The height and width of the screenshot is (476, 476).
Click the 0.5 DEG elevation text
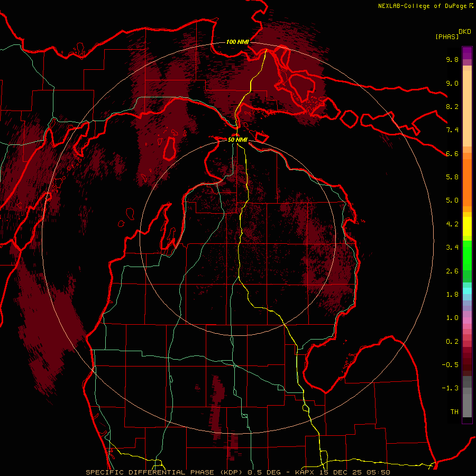264,472
